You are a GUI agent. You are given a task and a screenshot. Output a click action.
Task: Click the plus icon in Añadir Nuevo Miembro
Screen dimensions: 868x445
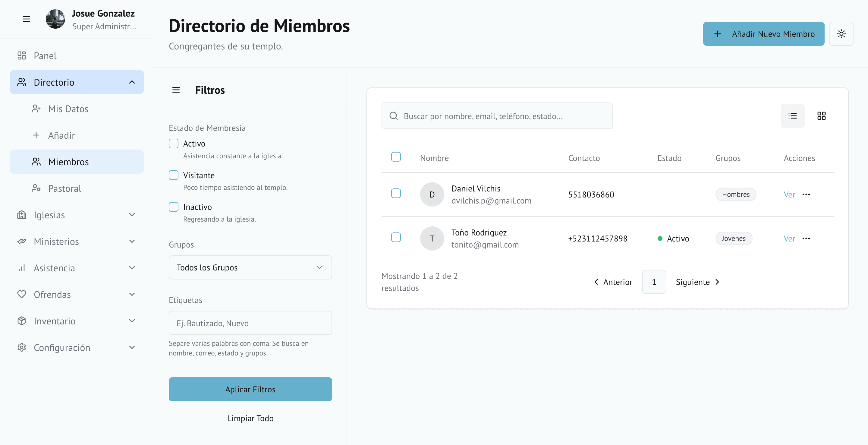click(x=718, y=34)
